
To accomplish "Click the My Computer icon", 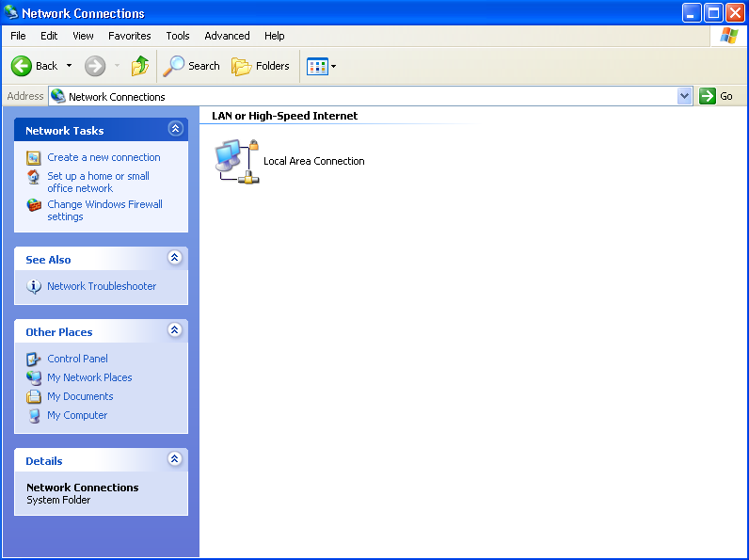I will [x=34, y=416].
